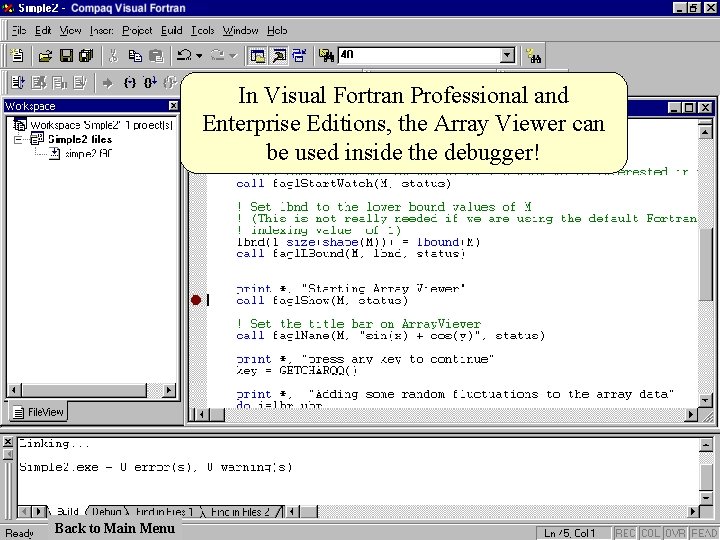
Task: Click the New Text File toolbar icon
Action: pos(17,56)
